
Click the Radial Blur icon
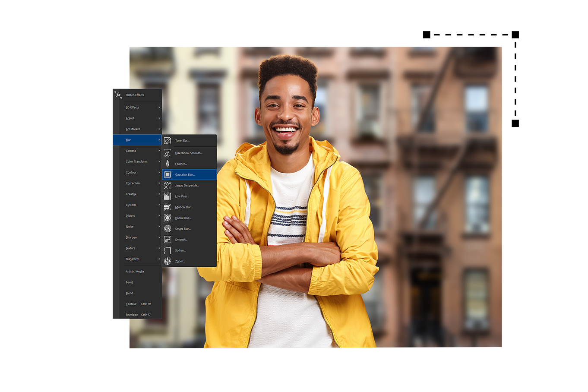[x=168, y=218]
